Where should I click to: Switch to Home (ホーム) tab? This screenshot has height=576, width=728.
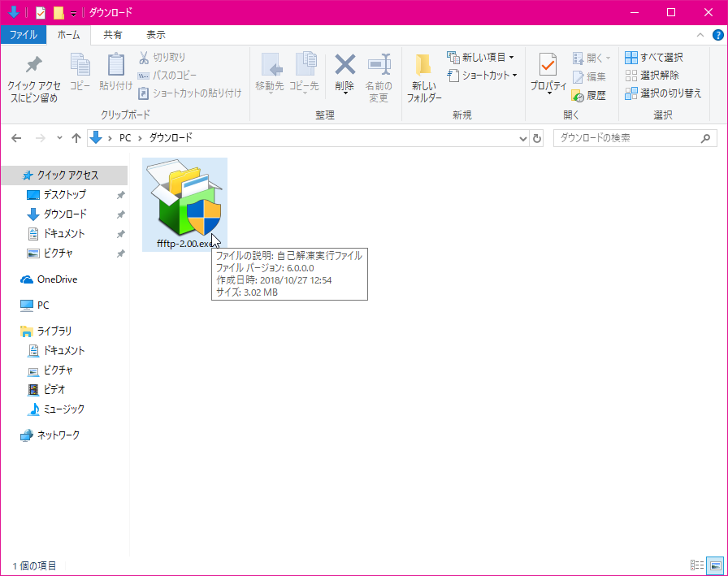[69, 35]
